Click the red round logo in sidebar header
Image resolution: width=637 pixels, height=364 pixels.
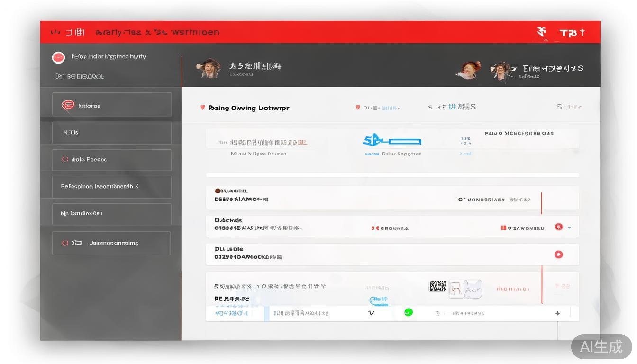58,57
